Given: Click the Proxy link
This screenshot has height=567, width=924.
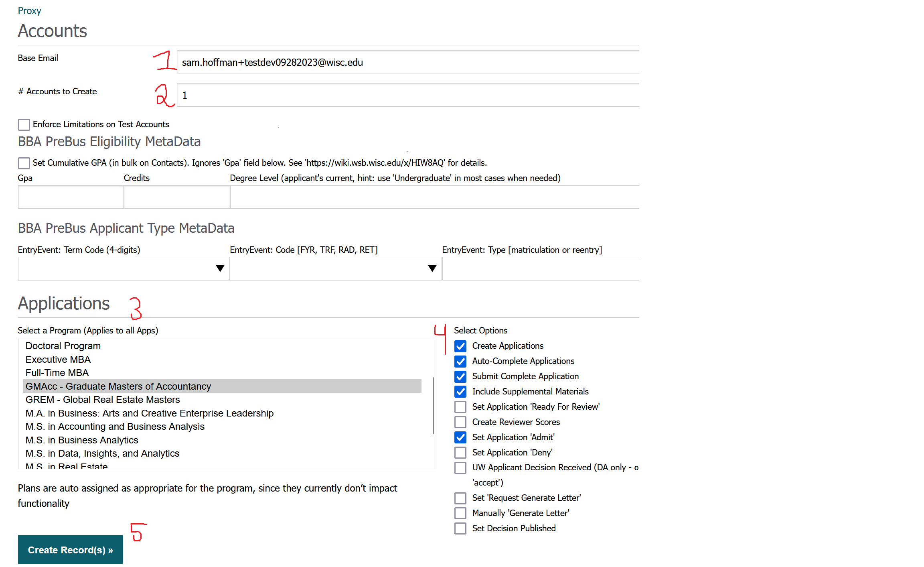Looking at the screenshot, I should tap(29, 11).
